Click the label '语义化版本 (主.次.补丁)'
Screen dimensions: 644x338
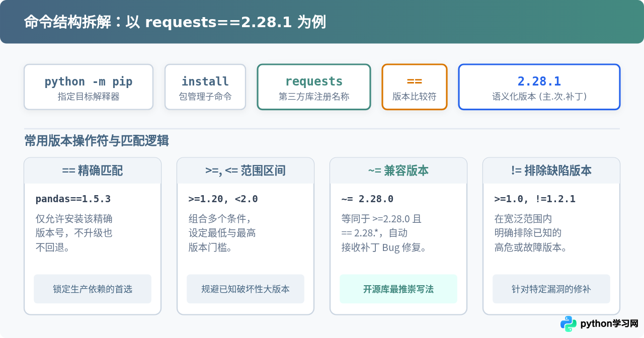tap(539, 97)
